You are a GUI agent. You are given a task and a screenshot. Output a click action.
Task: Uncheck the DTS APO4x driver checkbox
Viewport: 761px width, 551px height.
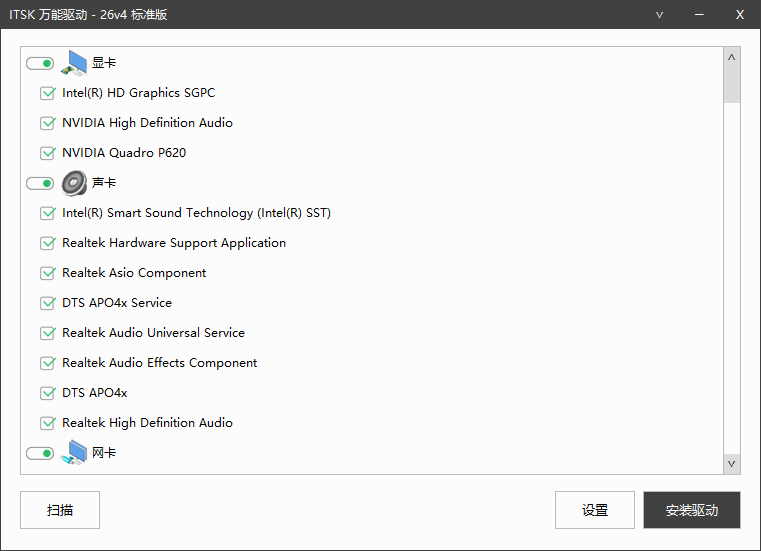point(48,393)
